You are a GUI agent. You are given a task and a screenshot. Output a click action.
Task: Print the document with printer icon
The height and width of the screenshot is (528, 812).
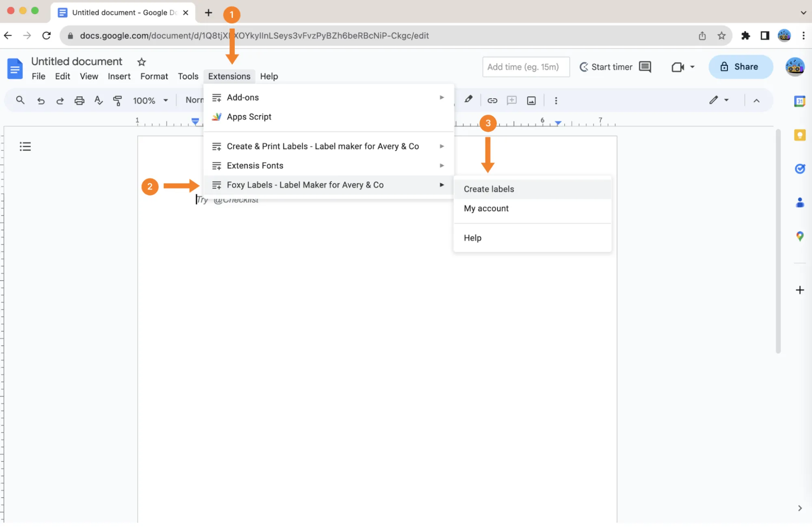coord(79,100)
